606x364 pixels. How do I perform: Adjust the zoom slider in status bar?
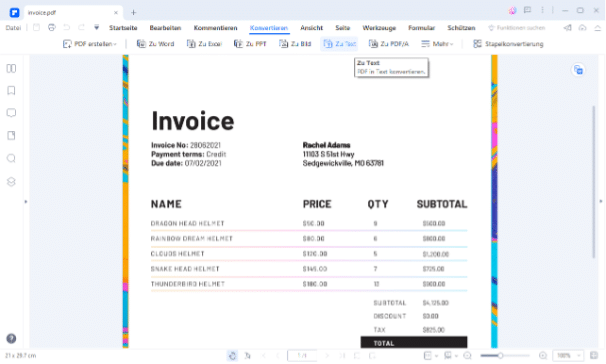(x=500, y=355)
